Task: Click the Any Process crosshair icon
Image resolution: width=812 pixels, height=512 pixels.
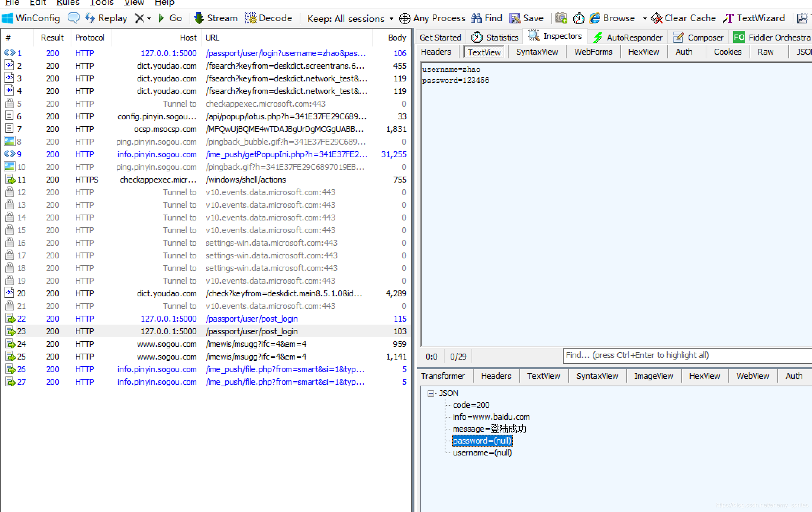Action: click(405, 18)
